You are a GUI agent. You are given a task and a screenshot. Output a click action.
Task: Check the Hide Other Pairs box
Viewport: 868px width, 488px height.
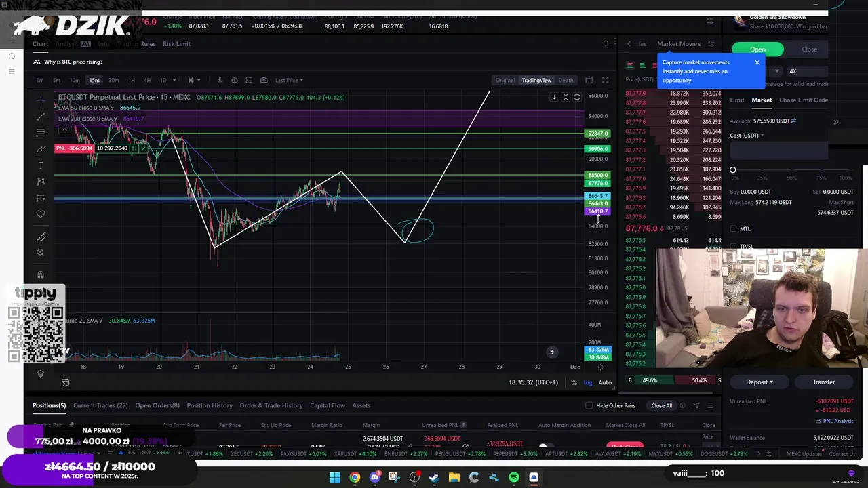(589, 405)
